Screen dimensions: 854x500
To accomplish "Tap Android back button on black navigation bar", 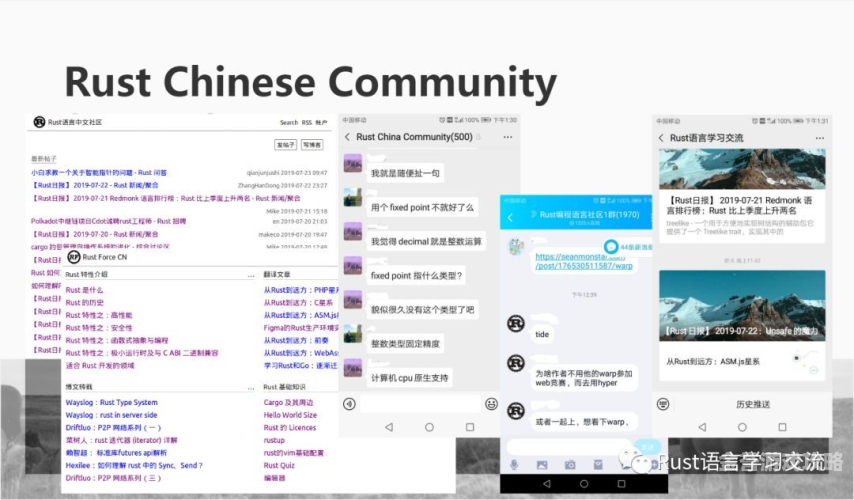I will click(547, 484).
